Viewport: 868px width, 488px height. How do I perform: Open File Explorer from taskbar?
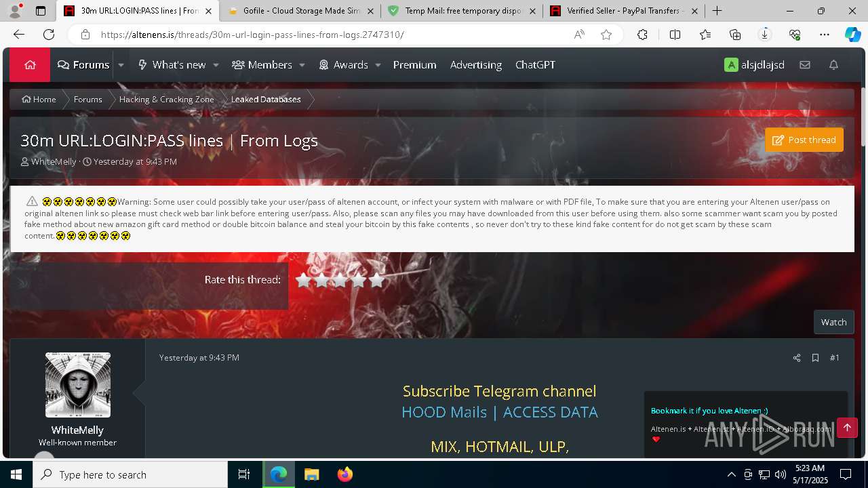pos(311,474)
